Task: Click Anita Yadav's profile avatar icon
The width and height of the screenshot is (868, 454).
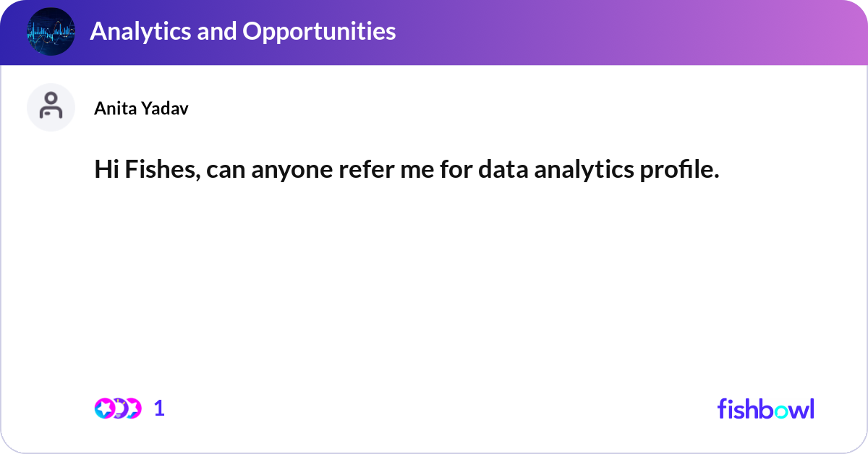Action: (x=51, y=107)
